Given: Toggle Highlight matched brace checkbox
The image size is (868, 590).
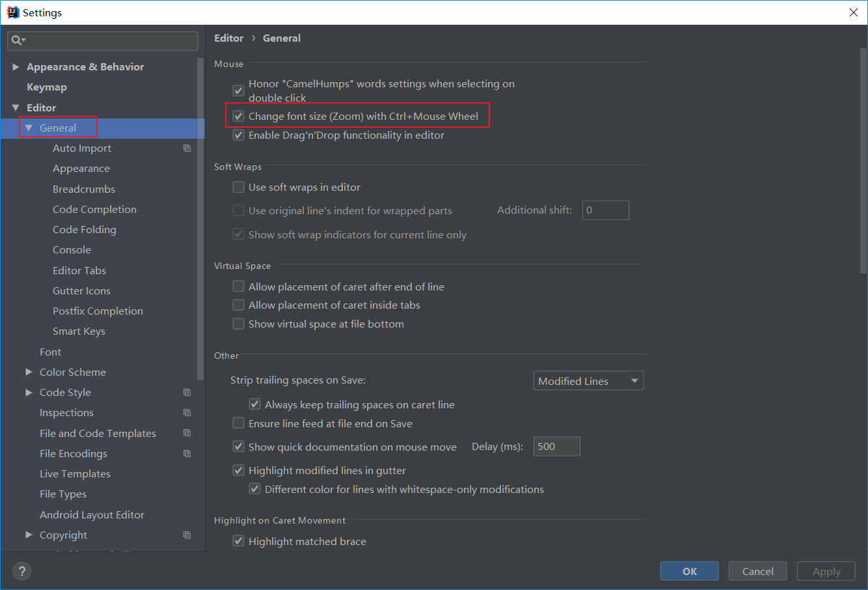Looking at the screenshot, I should point(239,541).
